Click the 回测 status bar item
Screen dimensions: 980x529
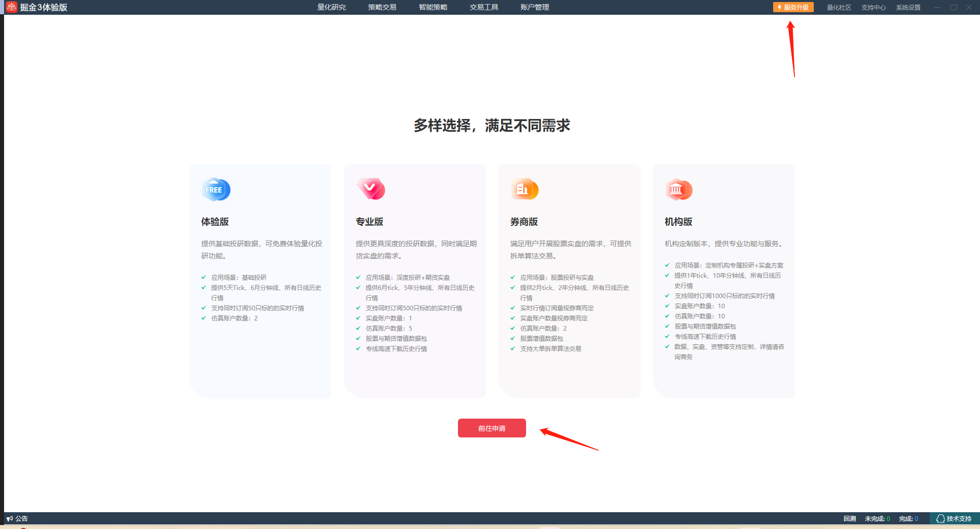849,519
